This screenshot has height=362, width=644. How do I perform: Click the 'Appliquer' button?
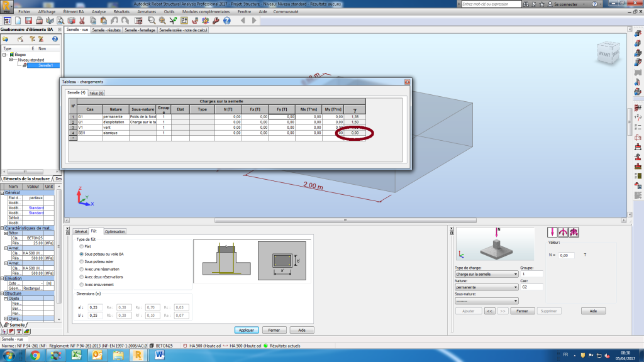pos(247,330)
